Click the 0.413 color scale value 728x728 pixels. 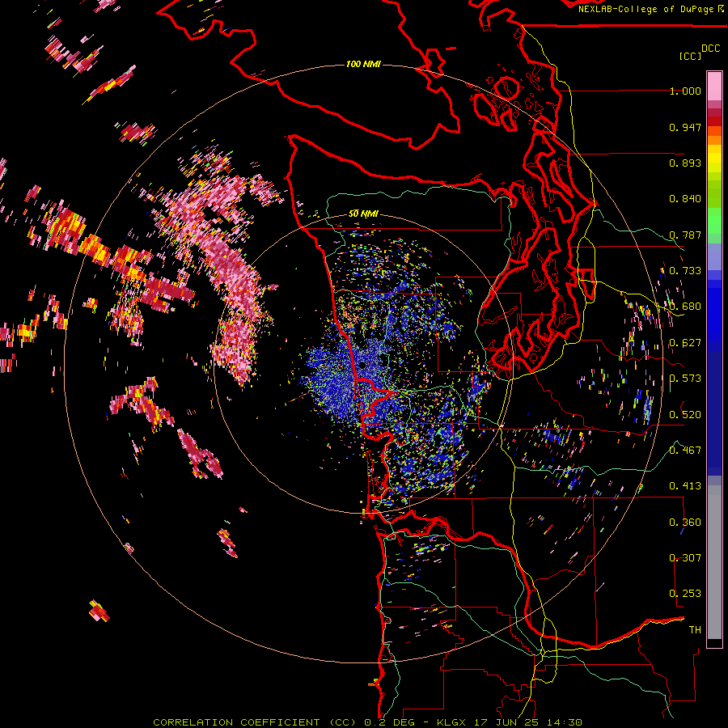(685, 486)
